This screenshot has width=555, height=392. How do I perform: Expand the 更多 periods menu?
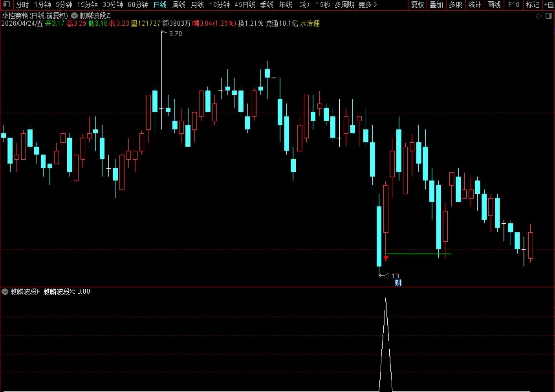pyautogui.click(x=368, y=5)
